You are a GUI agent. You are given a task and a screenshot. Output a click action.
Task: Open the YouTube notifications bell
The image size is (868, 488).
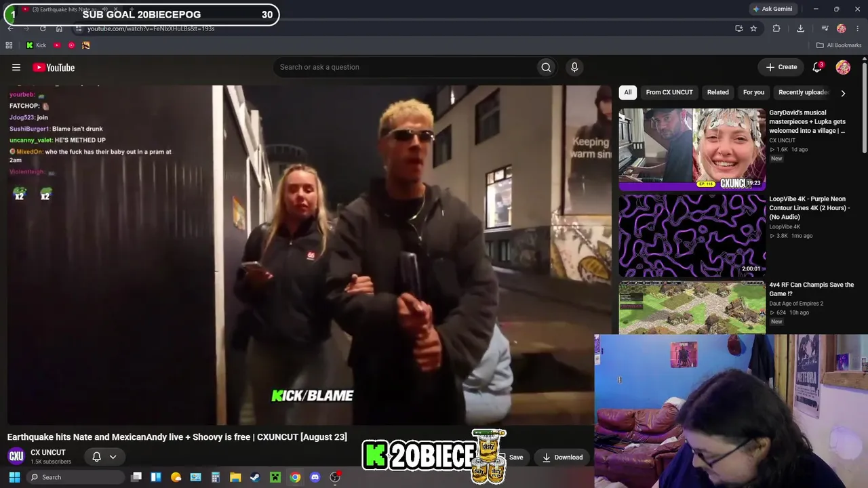point(817,67)
